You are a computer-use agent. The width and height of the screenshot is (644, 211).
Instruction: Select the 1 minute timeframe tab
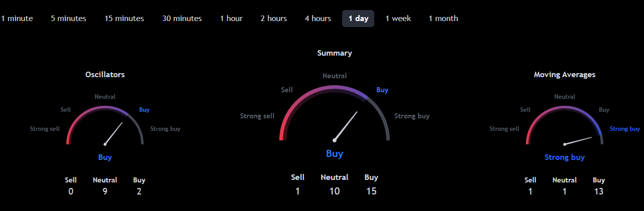click(17, 19)
